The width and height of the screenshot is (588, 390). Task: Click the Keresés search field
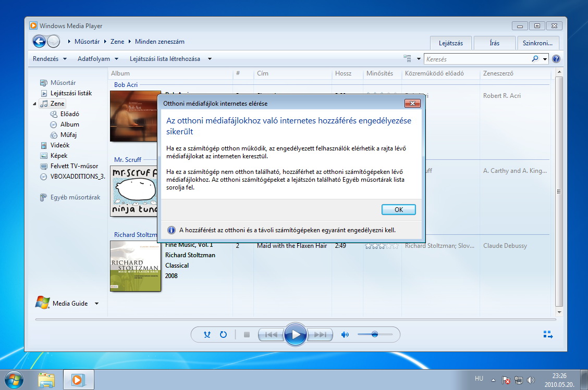click(x=477, y=59)
